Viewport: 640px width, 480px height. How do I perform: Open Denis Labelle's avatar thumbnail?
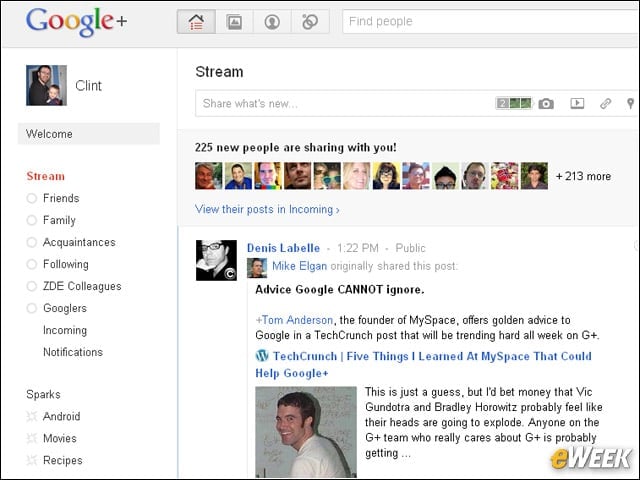216,260
